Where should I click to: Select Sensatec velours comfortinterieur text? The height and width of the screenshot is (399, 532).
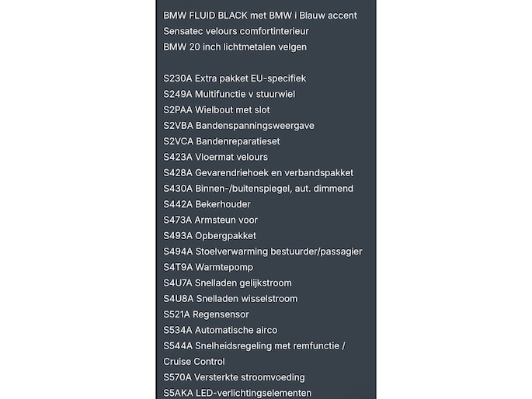236,31
